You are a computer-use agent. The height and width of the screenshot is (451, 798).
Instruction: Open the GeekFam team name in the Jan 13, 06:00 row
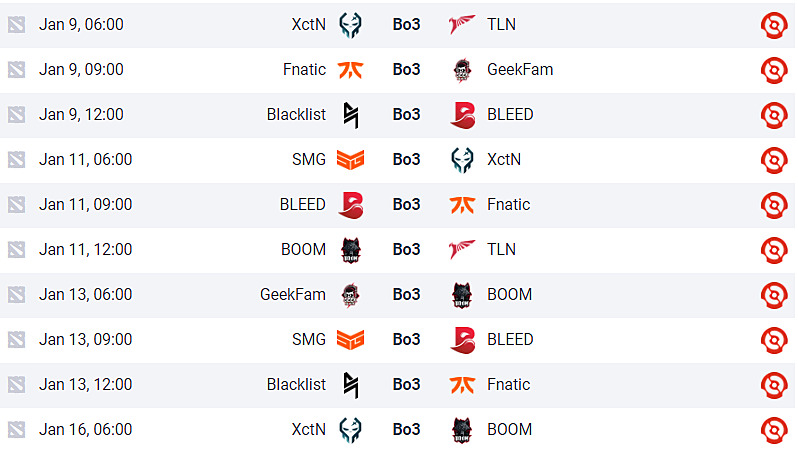click(x=293, y=294)
